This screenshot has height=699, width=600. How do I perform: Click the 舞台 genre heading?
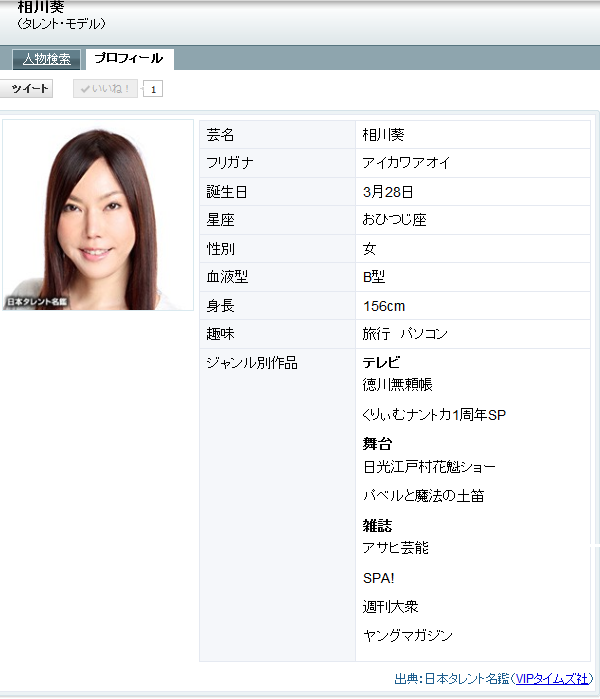click(377, 444)
